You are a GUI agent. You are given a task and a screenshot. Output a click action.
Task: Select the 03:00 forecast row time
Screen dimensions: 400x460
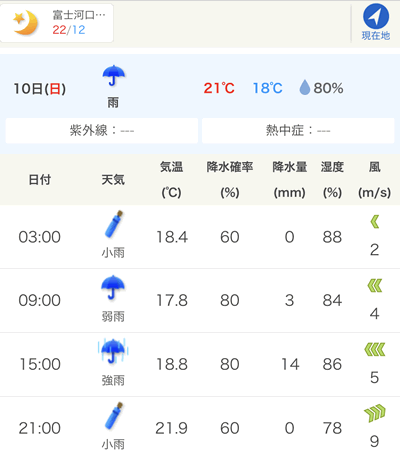[40, 237]
